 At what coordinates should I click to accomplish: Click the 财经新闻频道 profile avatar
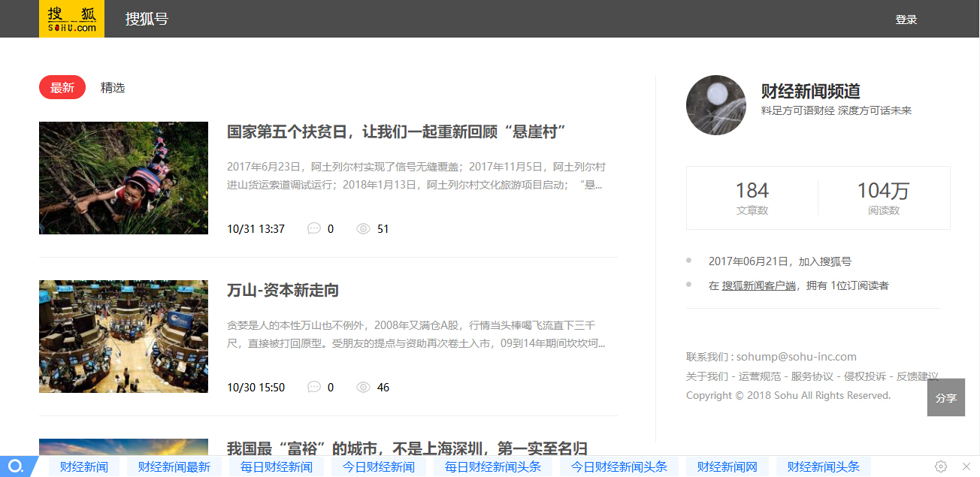pyautogui.click(x=716, y=105)
